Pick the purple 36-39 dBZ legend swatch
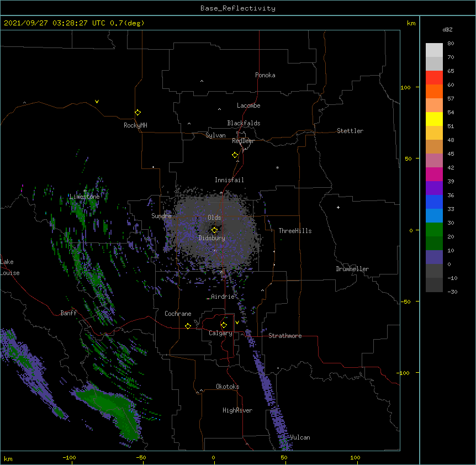Screen dimensions: 476x465 click(434, 188)
